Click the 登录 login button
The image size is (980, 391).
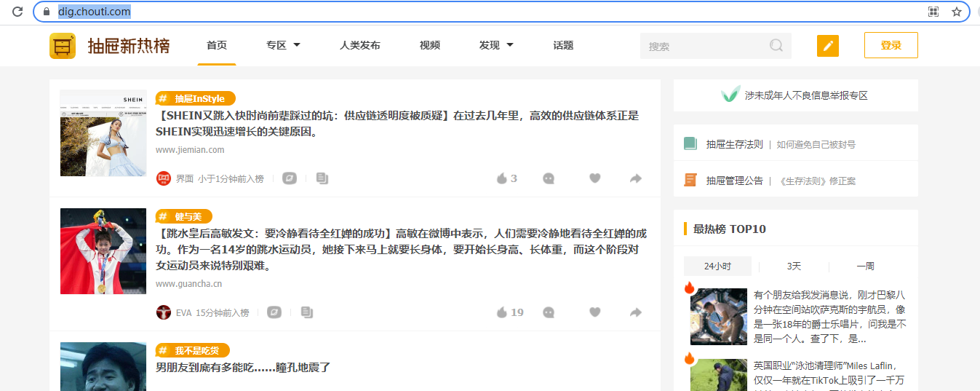(891, 45)
